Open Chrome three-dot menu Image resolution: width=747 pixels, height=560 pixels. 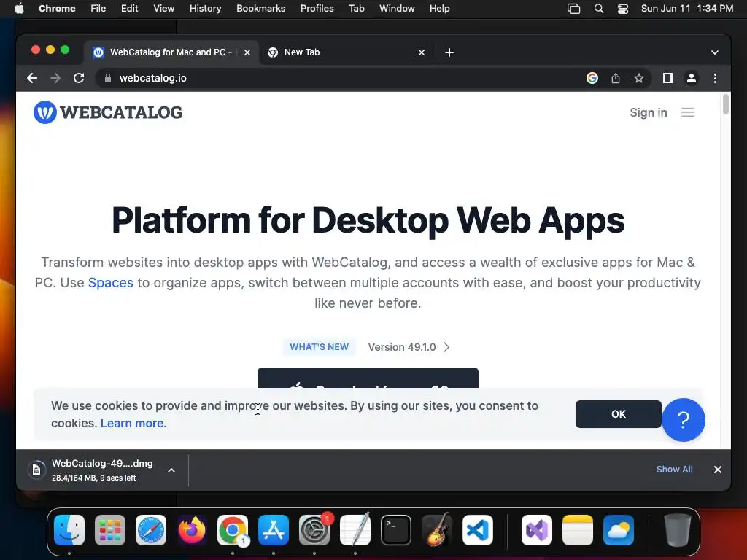(715, 78)
